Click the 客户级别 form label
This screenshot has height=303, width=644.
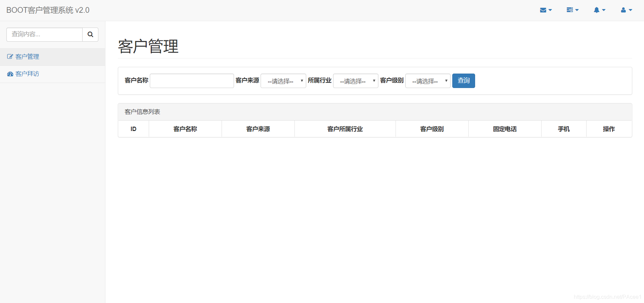point(392,80)
